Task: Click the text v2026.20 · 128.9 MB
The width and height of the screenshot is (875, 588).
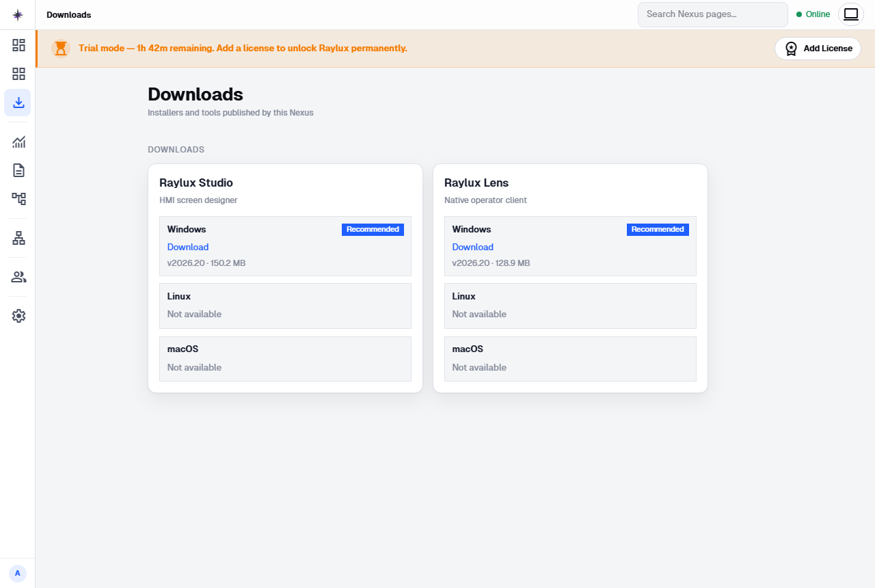Action: tap(491, 263)
